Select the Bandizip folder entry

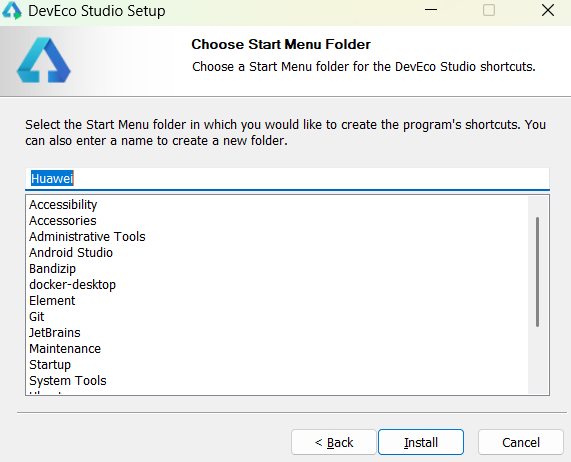[x=52, y=269]
